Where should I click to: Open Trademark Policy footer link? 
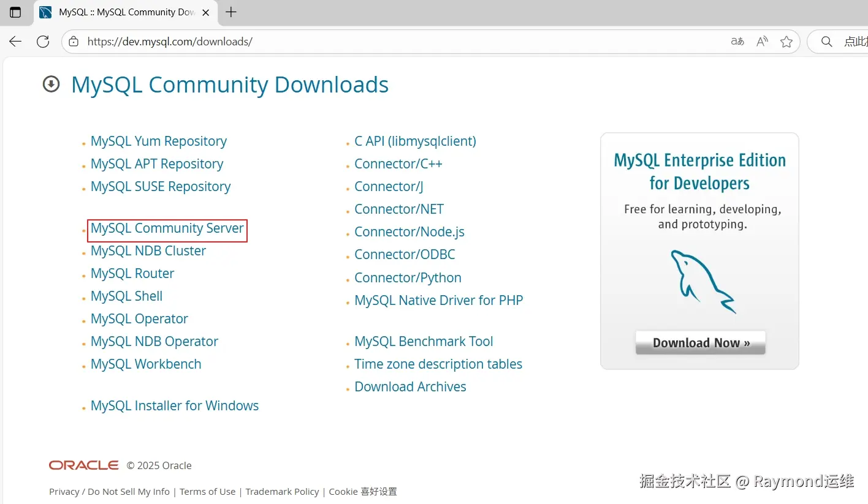click(282, 491)
